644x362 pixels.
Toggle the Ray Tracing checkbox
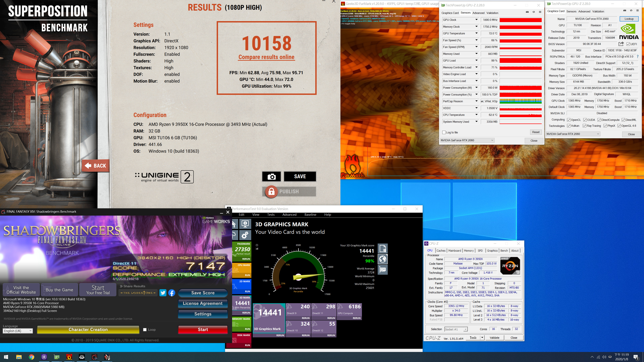(x=584, y=126)
